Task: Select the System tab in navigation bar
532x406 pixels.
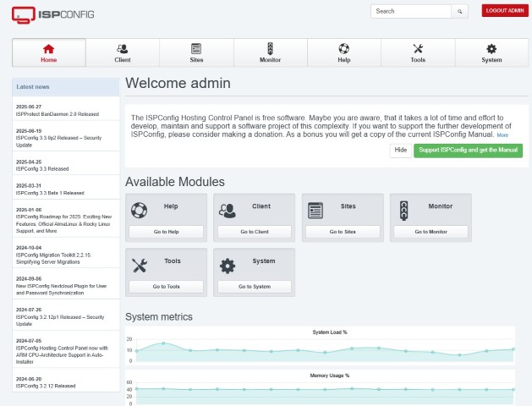Action: pos(491,52)
